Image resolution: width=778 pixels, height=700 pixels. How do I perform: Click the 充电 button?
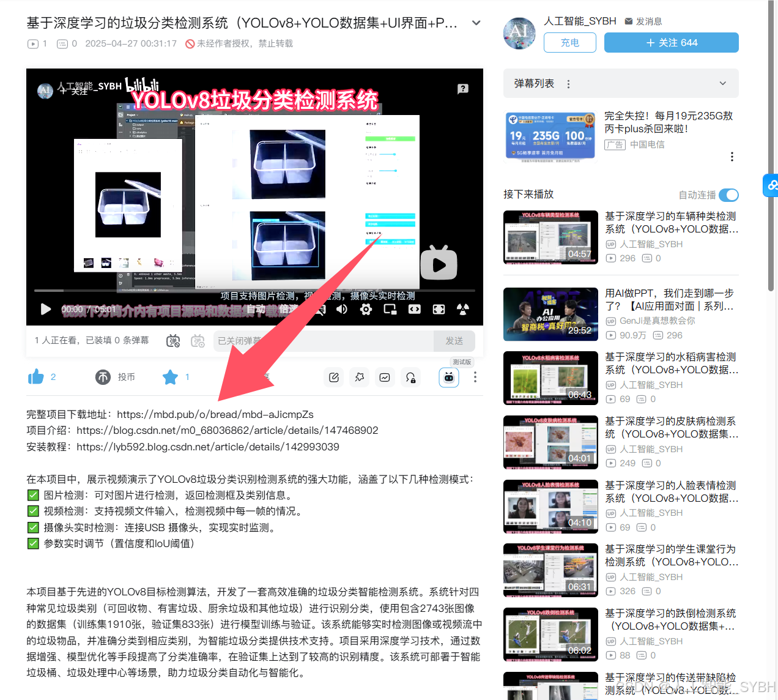(570, 42)
